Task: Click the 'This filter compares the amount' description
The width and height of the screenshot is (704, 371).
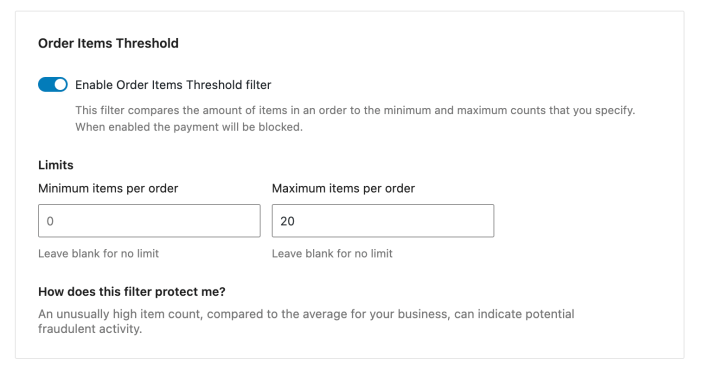Action: pyautogui.click(x=355, y=110)
